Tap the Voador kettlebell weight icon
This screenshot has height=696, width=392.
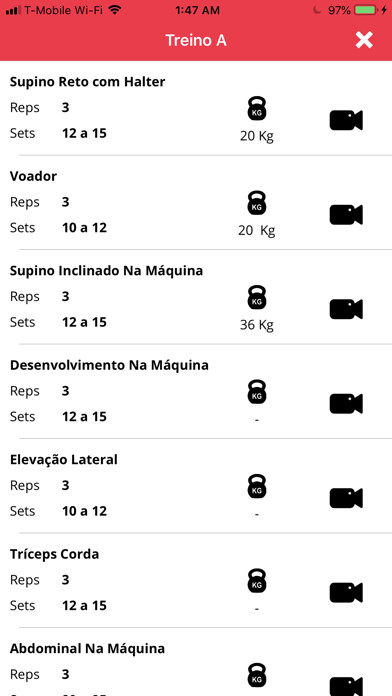click(x=257, y=203)
